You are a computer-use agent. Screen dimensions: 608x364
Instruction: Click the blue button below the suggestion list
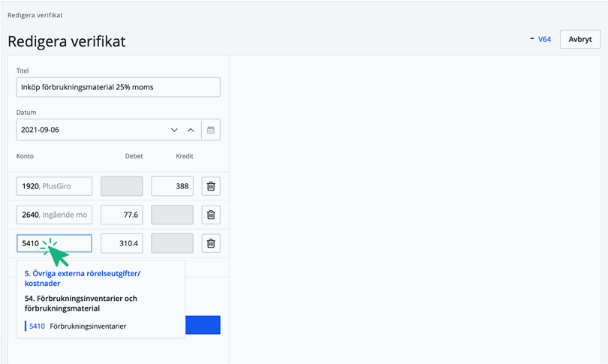pyautogui.click(x=203, y=325)
